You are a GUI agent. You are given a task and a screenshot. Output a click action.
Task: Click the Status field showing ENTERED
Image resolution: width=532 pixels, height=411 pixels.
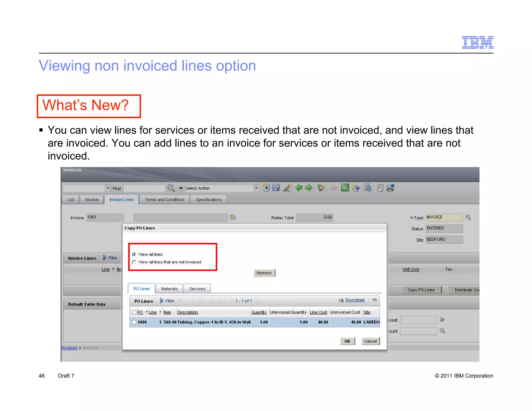pos(444,228)
